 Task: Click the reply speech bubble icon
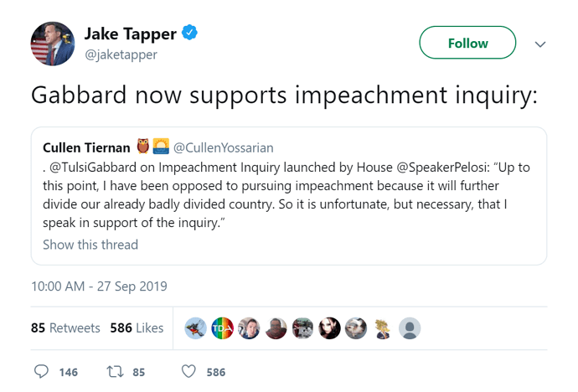click(x=42, y=372)
